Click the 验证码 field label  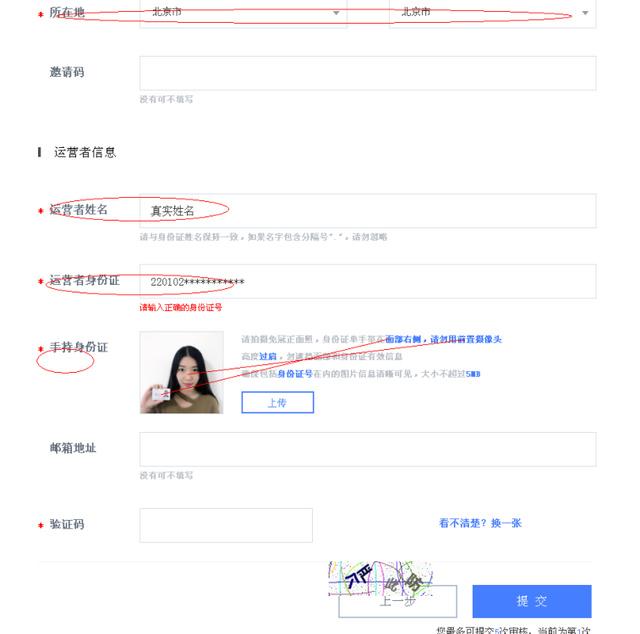point(67,524)
